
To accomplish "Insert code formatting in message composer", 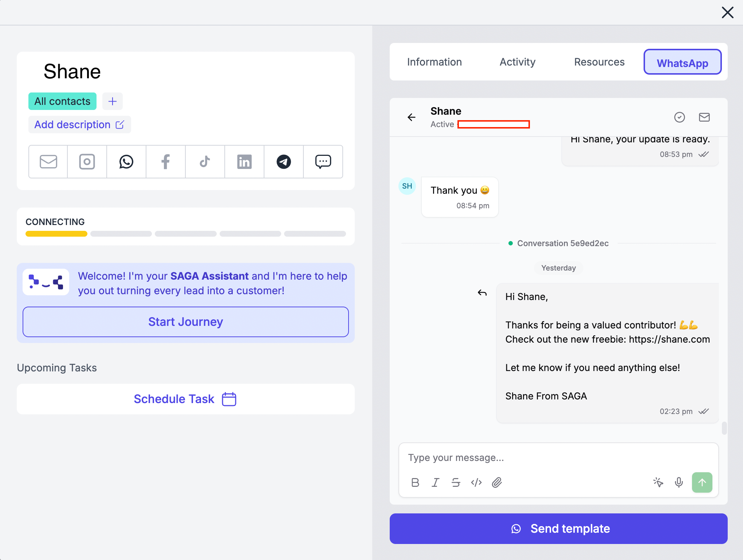I will pos(476,482).
